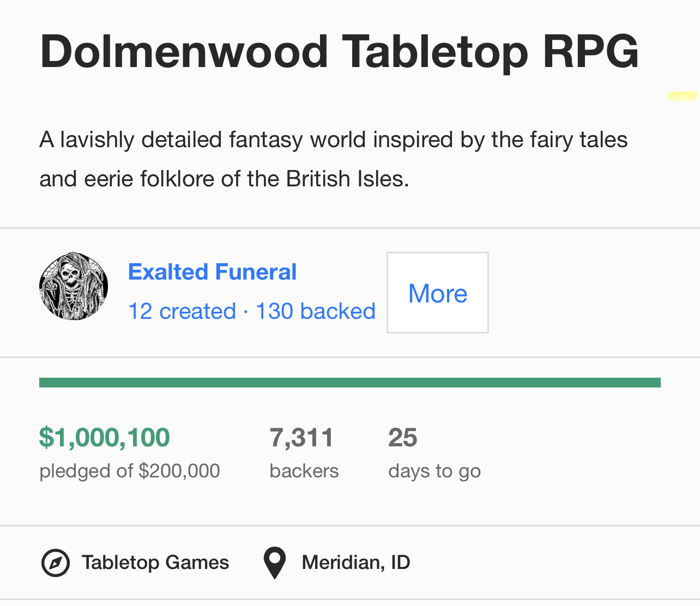Viewport: 700px width, 606px height.
Task: Open the Exalted Funeral creator profile link
Action: [x=212, y=272]
